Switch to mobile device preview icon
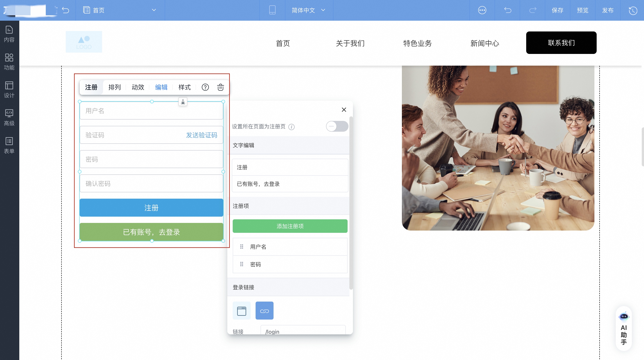 272,10
